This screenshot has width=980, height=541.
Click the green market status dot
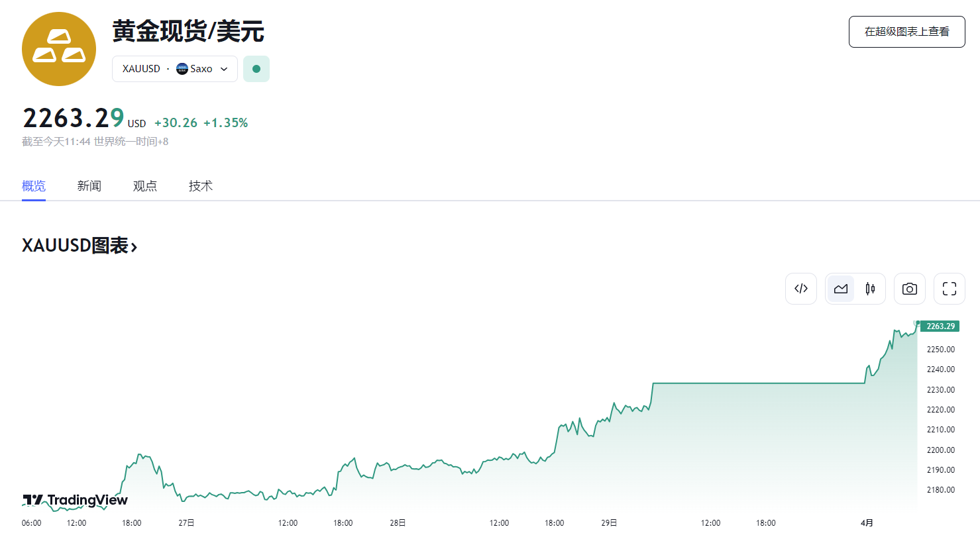tap(256, 69)
